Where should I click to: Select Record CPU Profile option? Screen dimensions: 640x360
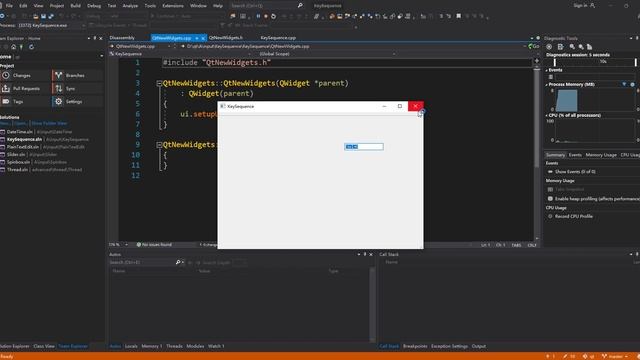550,216
